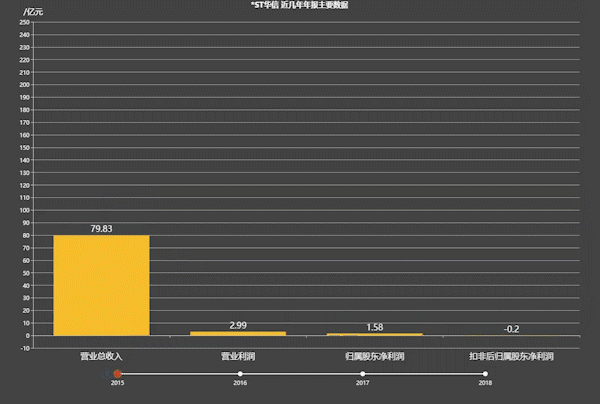Click the chart title *ST华信 近几年年报主要数据
The height and width of the screenshot is (404, 600).
click(299, 6)
